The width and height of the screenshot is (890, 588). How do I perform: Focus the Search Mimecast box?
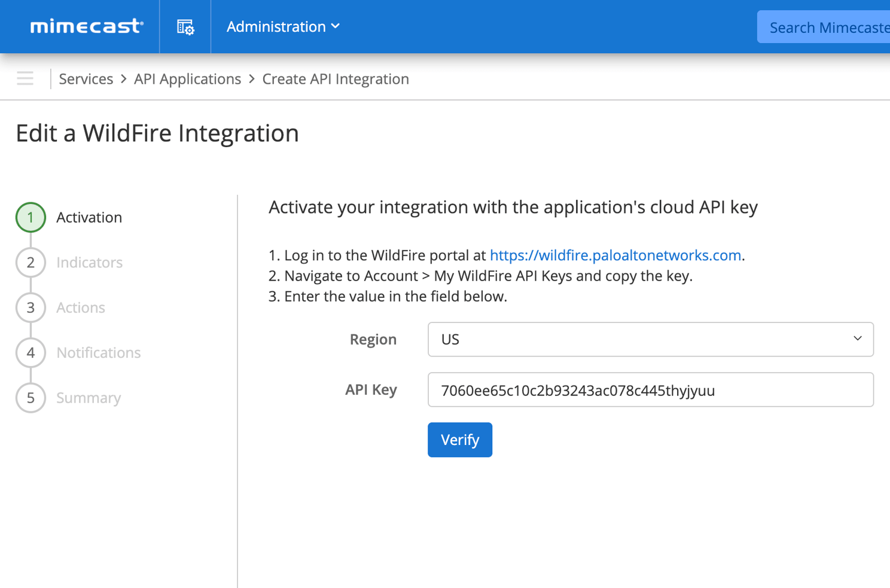(x=825, y=28)
